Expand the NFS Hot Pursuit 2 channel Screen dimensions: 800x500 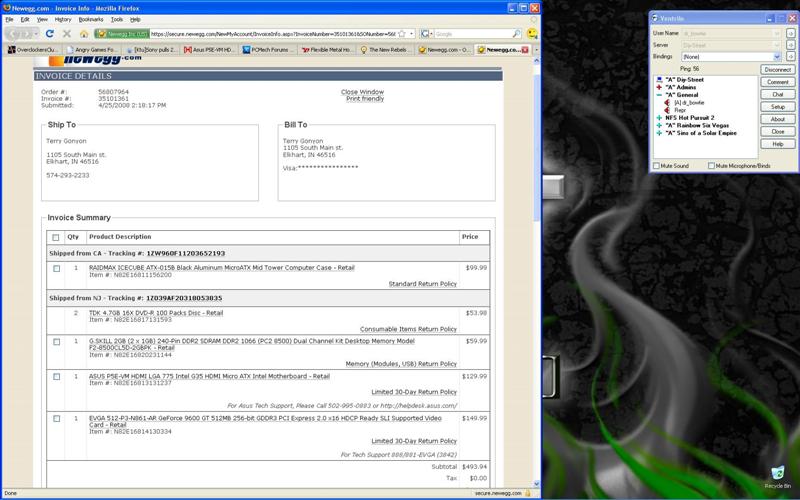[658, 117]
